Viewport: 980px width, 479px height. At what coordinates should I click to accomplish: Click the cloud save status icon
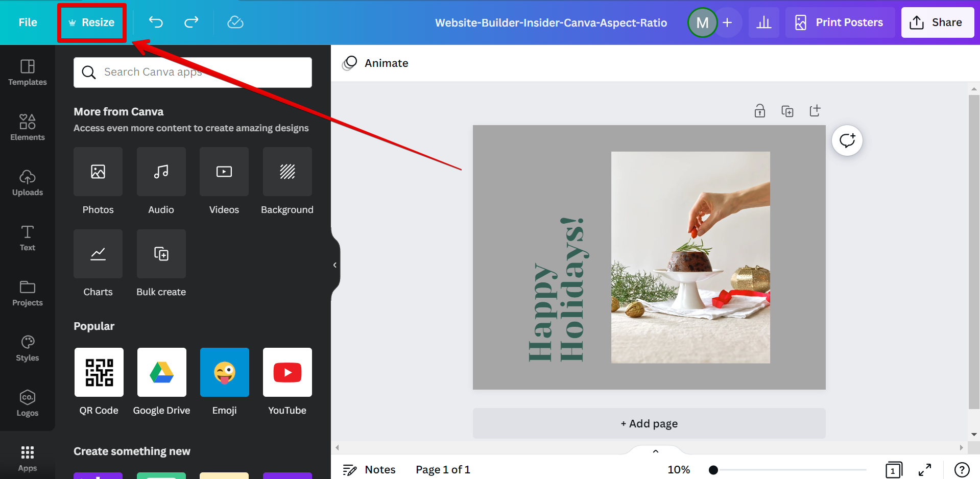tap(235, 22)
